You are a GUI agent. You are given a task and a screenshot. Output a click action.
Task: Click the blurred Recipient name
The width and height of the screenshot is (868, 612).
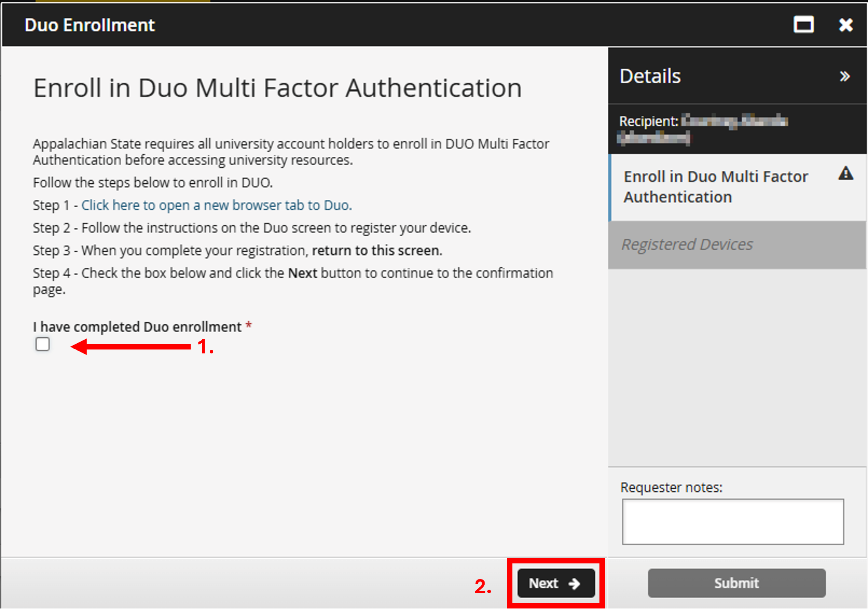pyautogui.click(x=734, y=121)
